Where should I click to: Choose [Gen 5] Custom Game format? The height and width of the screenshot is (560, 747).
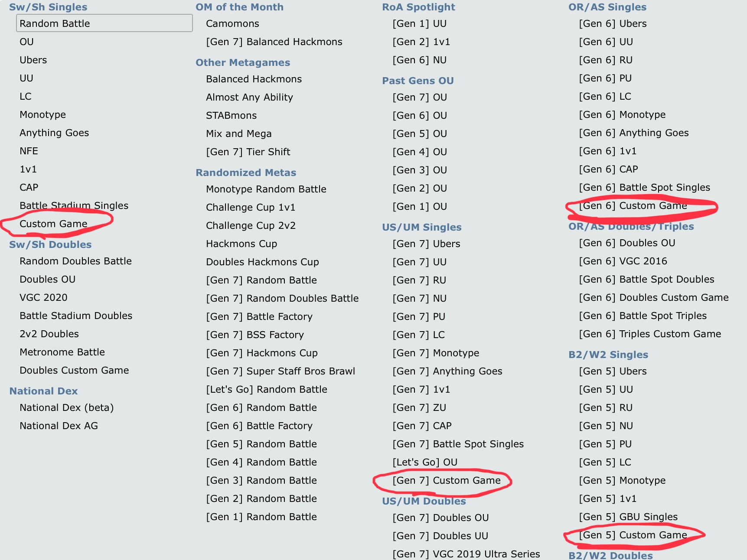click(x=633, y=535)
